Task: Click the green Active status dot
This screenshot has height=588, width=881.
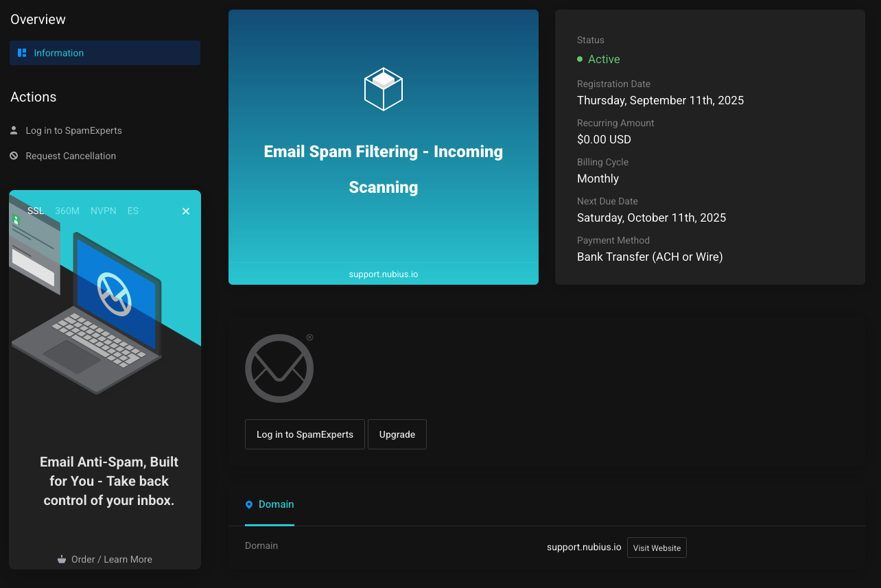Action: point(580,60)
